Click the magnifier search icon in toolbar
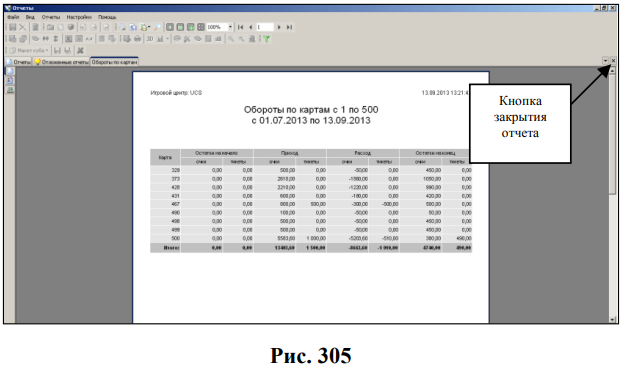The width and height of the screenshot is (623, 370). coord(157,27)
